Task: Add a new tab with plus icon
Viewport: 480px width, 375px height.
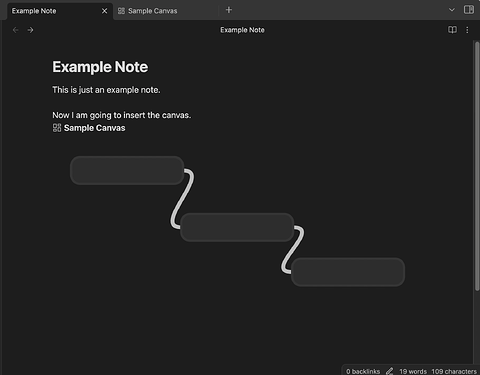Action: (x=229, y=10)
